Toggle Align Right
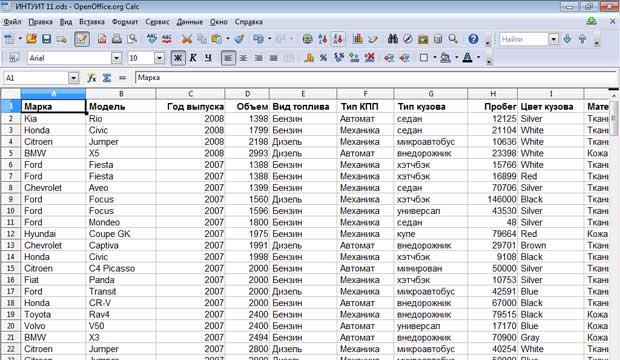The height and width of the screenshot is (360, 620). point(259,58)
